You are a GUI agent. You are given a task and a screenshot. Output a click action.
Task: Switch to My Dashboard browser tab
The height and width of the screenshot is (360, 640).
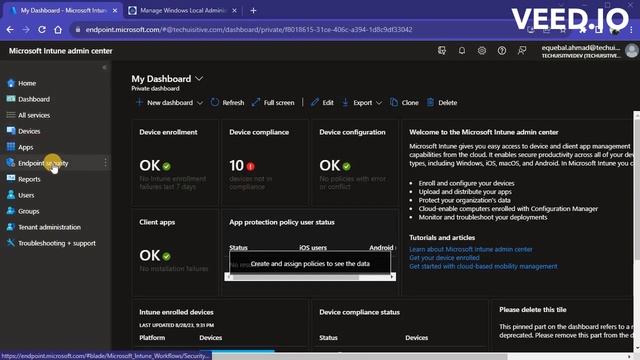coord(64,11)
